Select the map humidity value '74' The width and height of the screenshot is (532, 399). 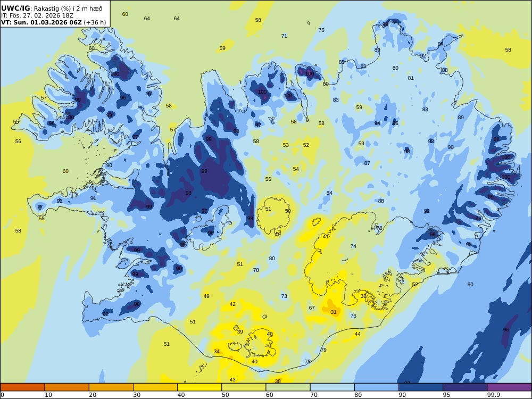click(x=354, y=246)
